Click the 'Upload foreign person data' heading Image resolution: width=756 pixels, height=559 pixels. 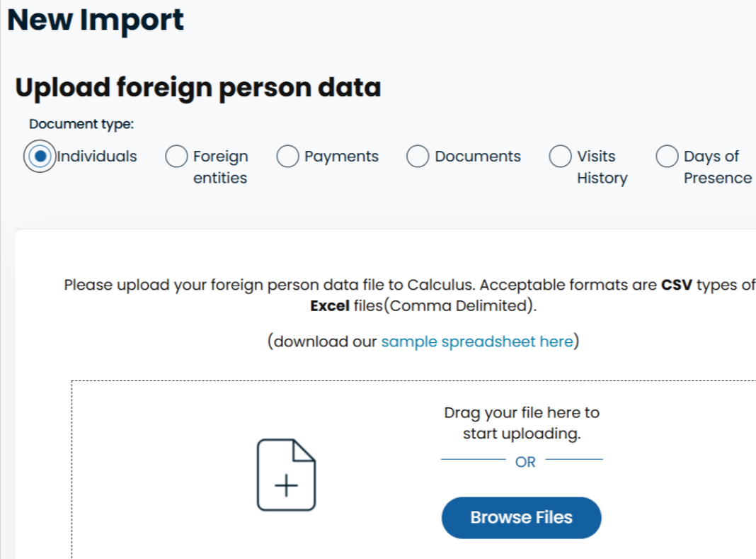click(197, 87)
